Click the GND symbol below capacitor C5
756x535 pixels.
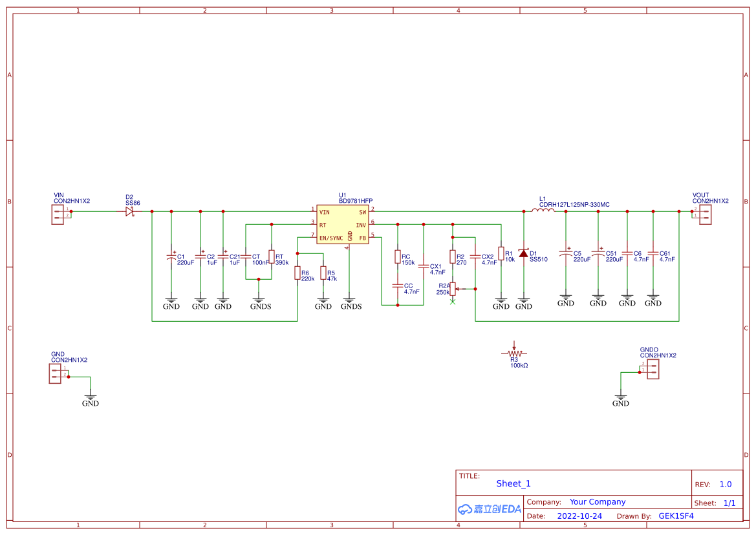(565, 299)
